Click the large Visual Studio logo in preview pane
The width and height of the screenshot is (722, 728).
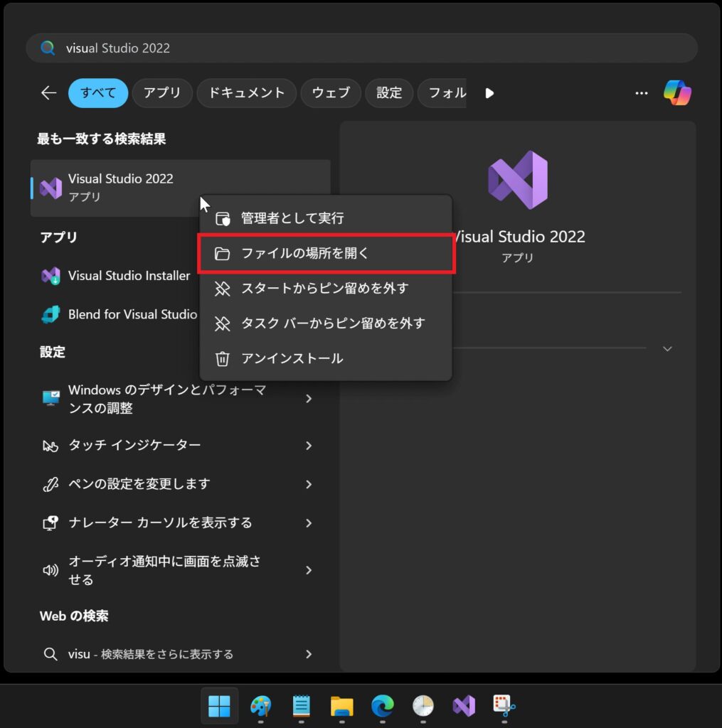point(518,180)
